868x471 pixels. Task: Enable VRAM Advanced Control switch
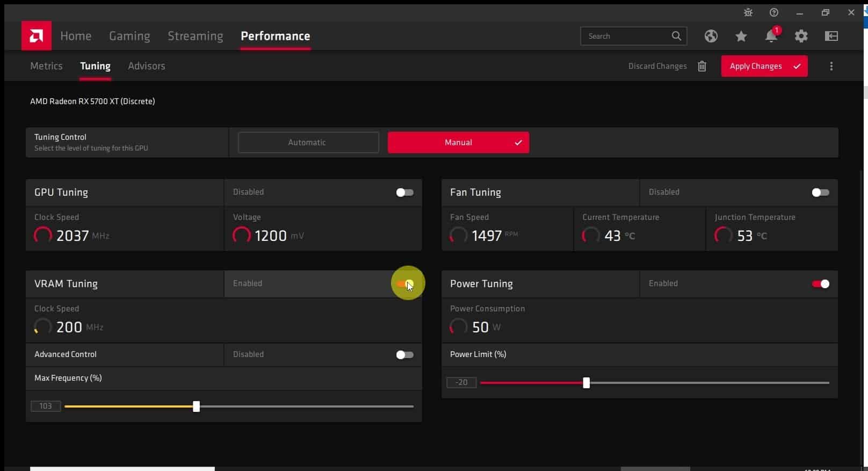click(404, 355)
